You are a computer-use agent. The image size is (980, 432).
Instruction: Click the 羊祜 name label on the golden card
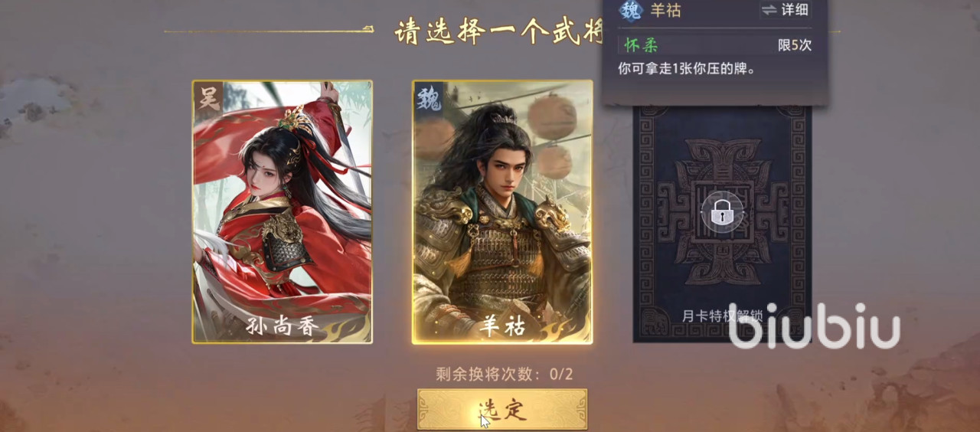click(x=502, y=326)
